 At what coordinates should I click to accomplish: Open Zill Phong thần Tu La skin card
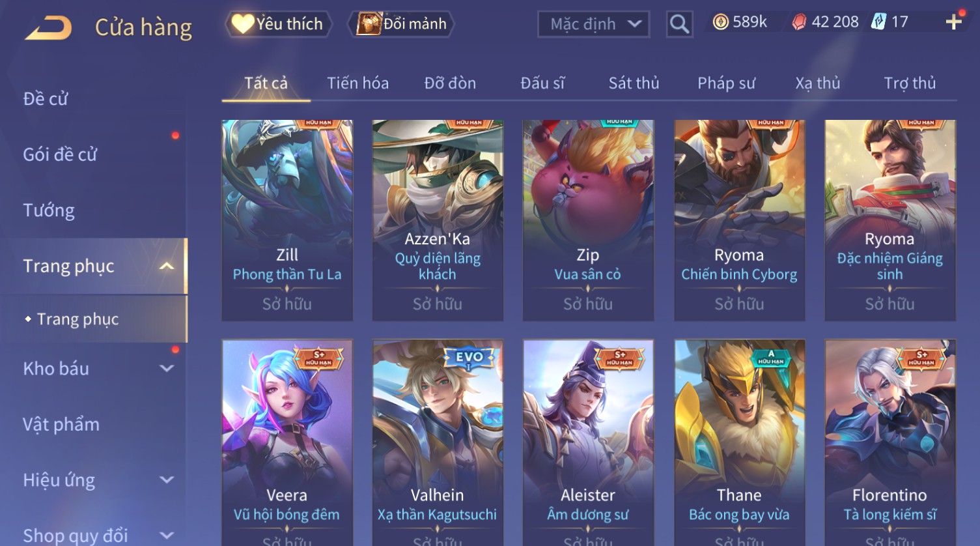(x=287, y=220)
